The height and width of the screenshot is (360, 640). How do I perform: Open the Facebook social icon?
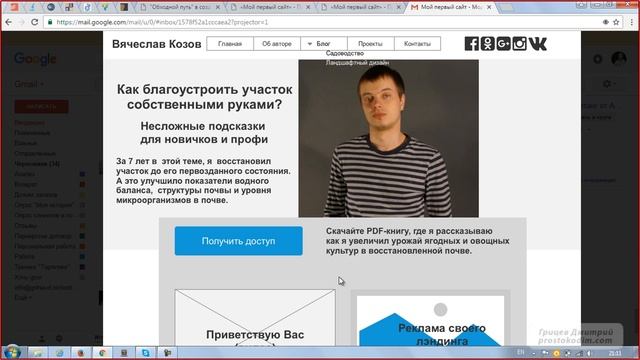[x=471, y=44]
